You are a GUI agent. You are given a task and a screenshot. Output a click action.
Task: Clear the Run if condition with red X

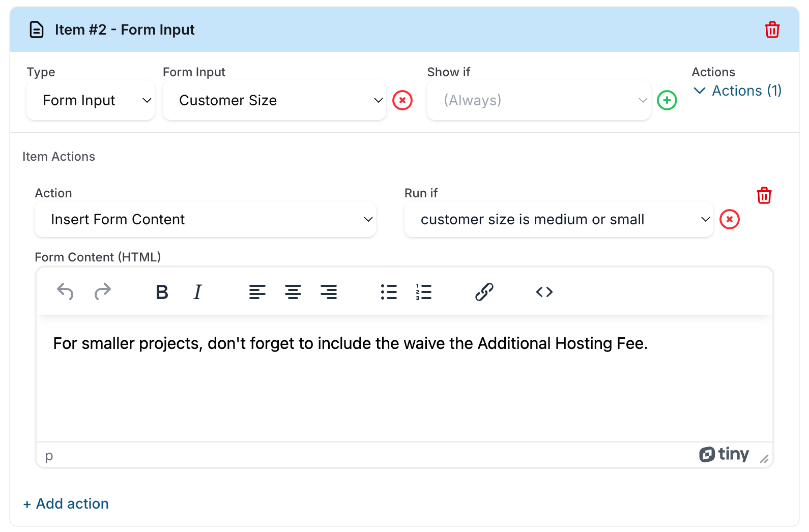(729, 219)
